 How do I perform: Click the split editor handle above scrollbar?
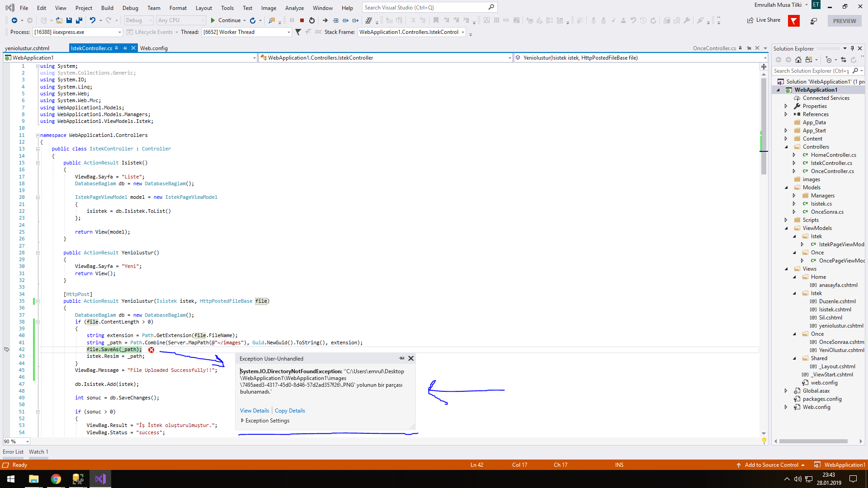pyautogui.click(x=764, y=66)
